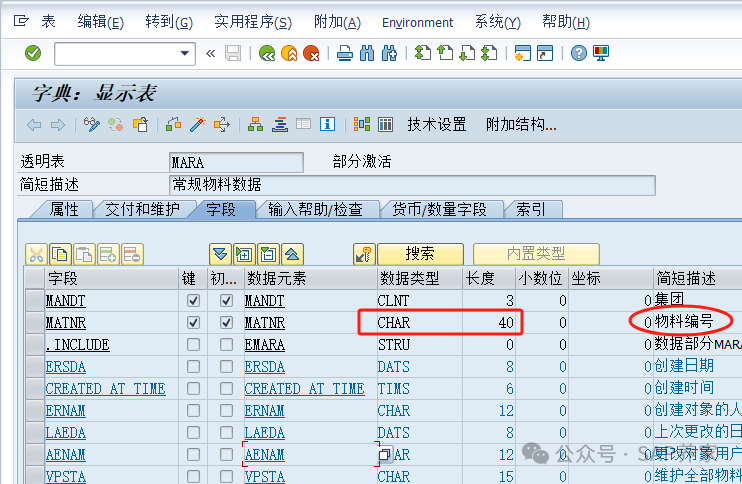742x484 pixels.
Task: Toggle the key checkbox for .INCLUDE row
Action: tap(193, 344)
